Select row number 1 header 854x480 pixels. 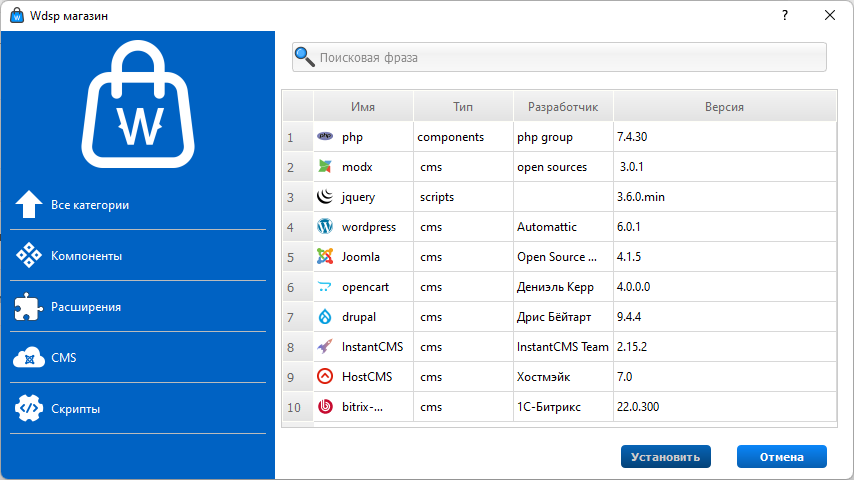pos(298,137)
